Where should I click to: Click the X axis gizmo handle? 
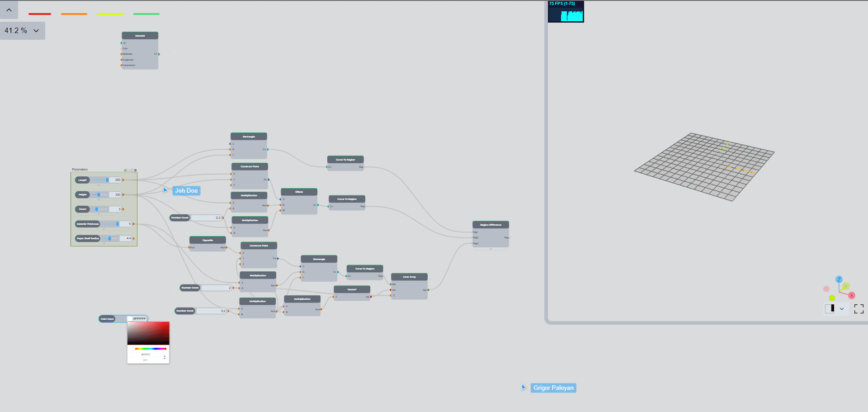851,295
